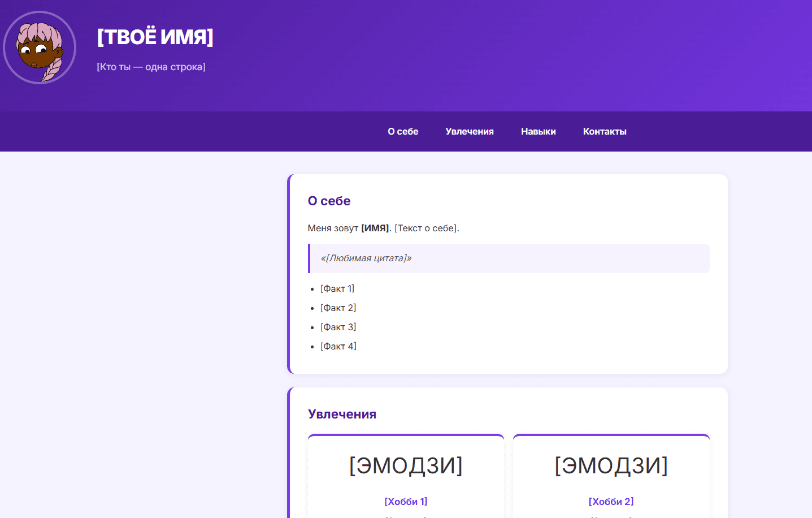Select the [Факт 2] list item
Screen dimensions: 812x518
click(x=338, y=308)
